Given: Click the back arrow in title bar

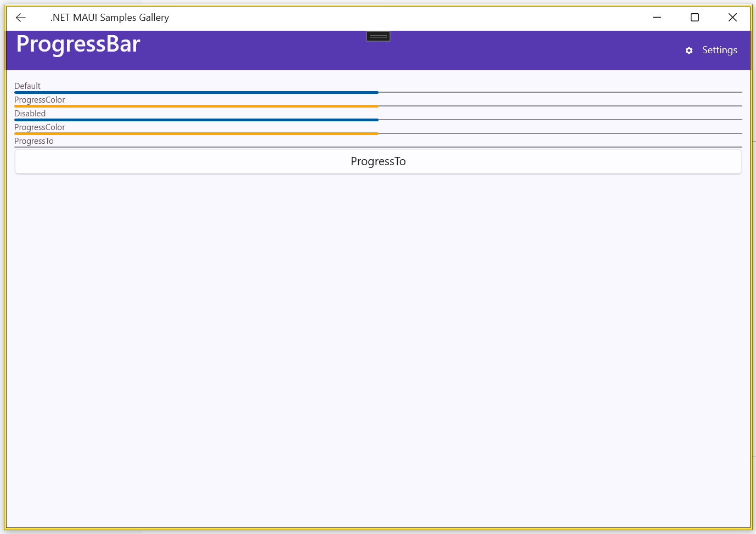Looking at the screenshot, I should 21,18.
